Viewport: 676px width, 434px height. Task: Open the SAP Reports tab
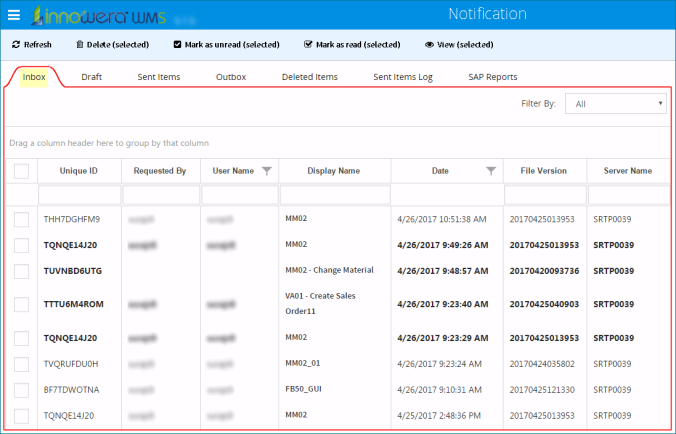493,77
